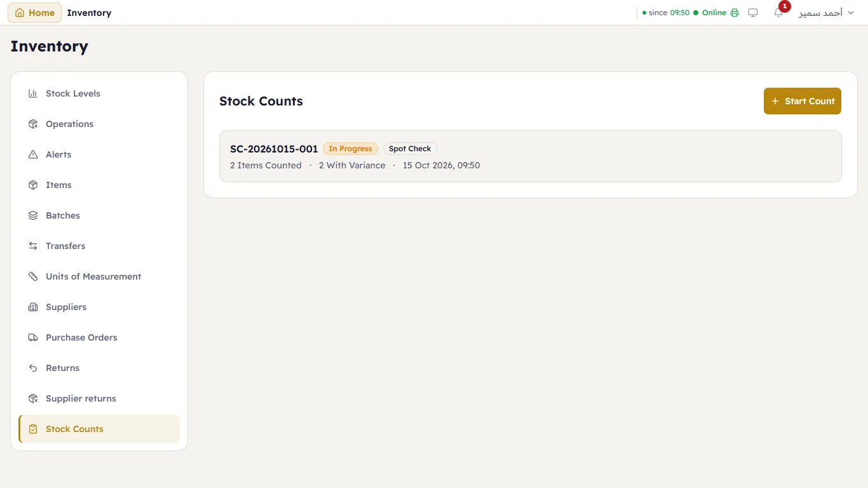Image resolution: width=868 pixels, height=488 pixels.
Task: Open notifications via the bell icon
Action: coord(778,13)
